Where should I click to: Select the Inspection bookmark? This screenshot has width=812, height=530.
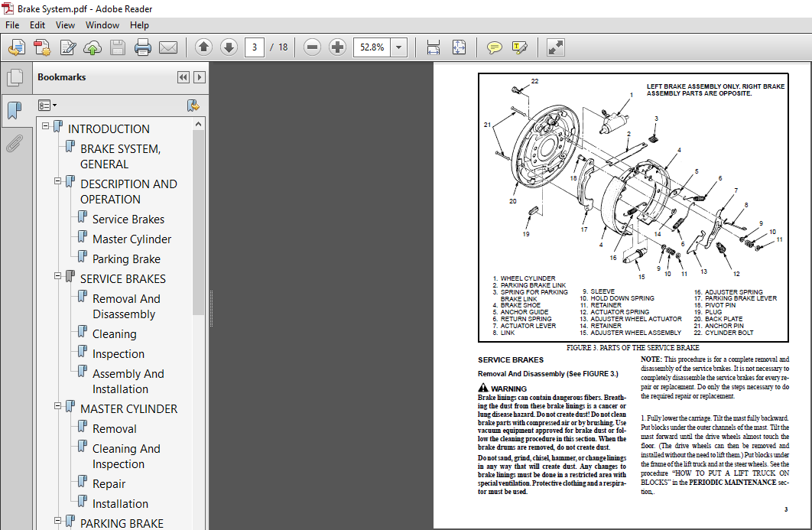click(x=118, y=354)
